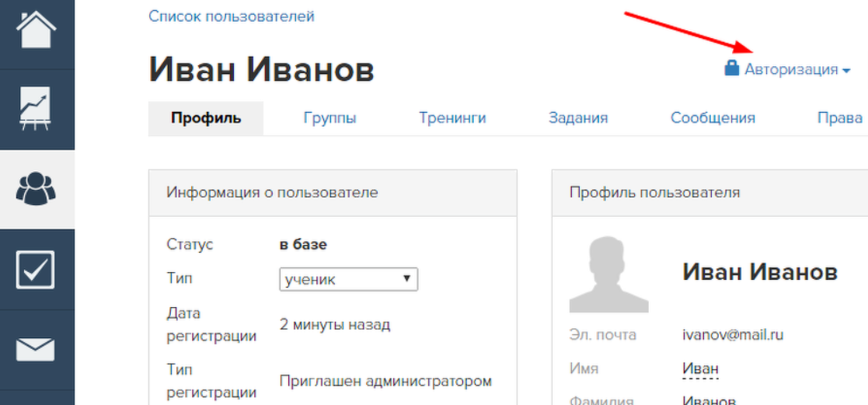Click the Статус label
The height and width of the screenshot is (405, 868).
tap(190, 245)
